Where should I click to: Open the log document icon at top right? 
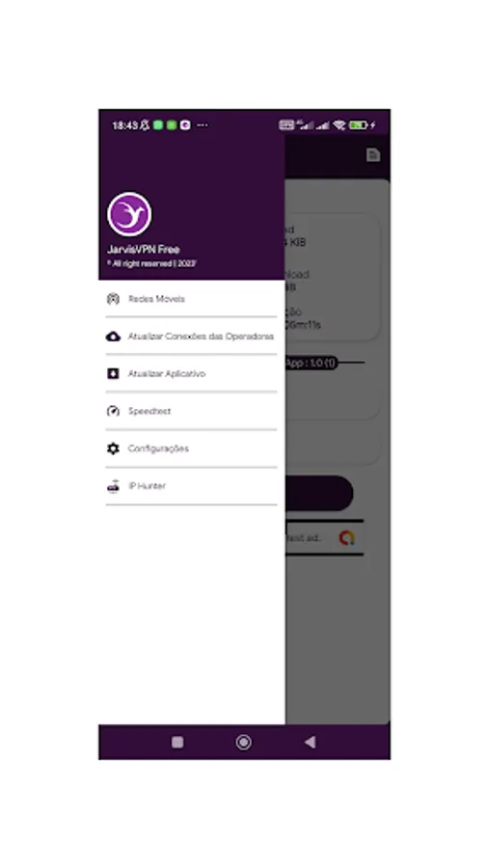click(373, 155)
